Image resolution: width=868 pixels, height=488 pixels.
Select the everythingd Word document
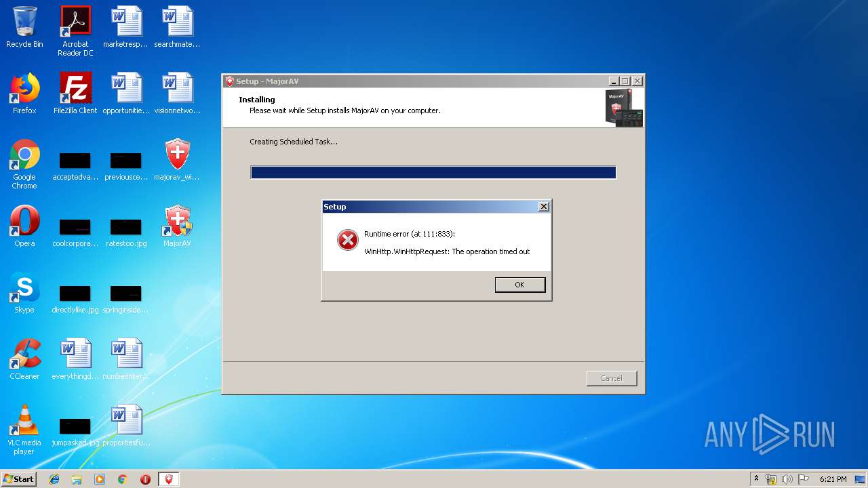75,359
